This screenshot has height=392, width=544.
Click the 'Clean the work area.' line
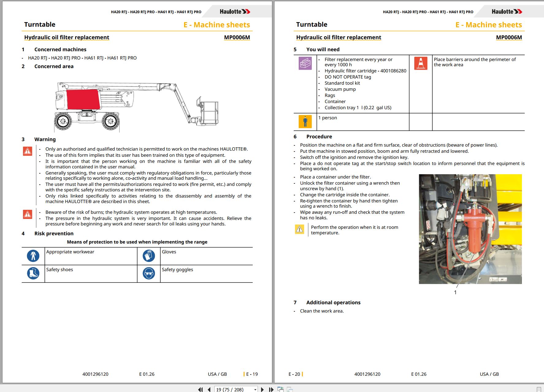tap(322, 311)
